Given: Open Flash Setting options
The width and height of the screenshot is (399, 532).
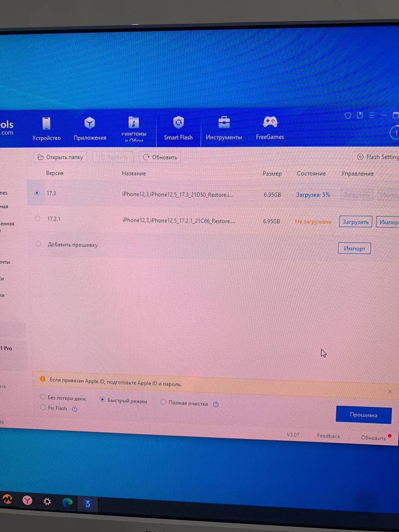Looking at the screenshot, I should pos(377,157).
